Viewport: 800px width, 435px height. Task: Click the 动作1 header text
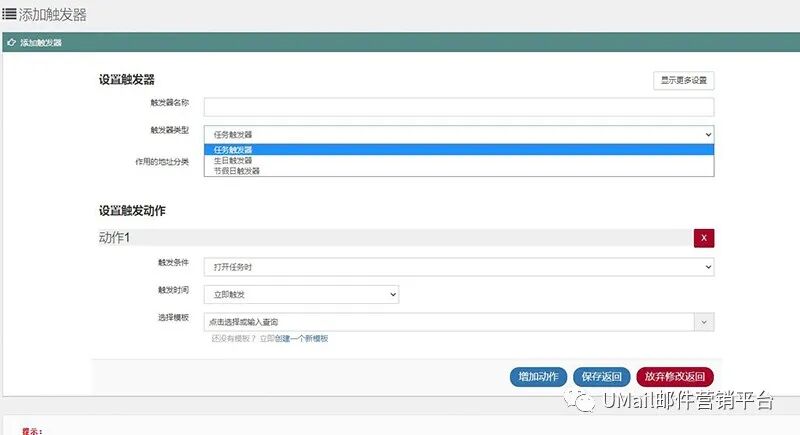(114, 238)
